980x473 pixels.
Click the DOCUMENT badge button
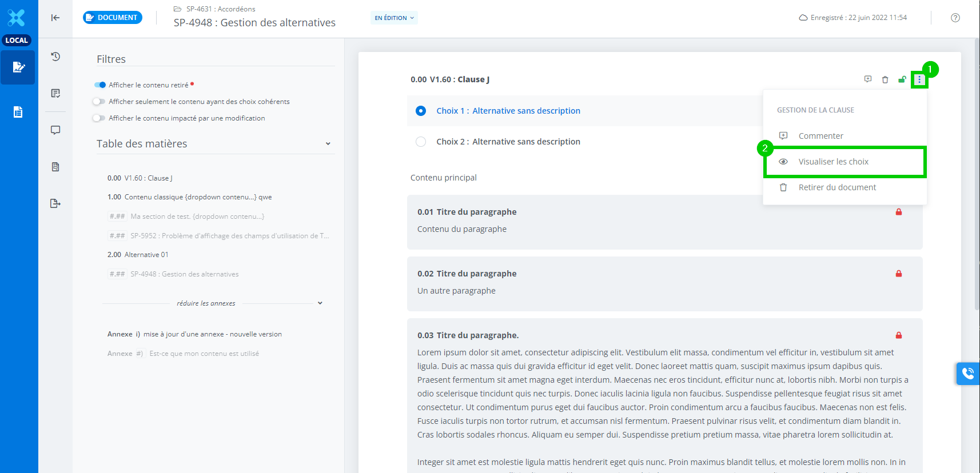pos(113,18)
